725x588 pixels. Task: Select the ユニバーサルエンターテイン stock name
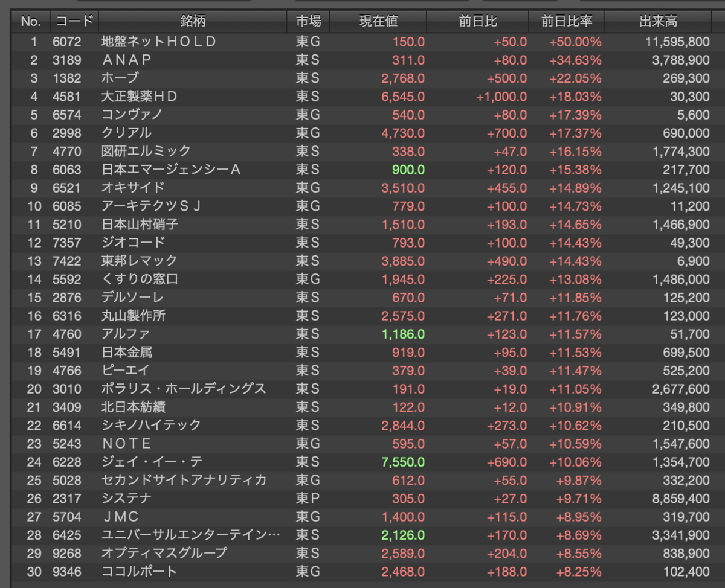click(191, 535)
